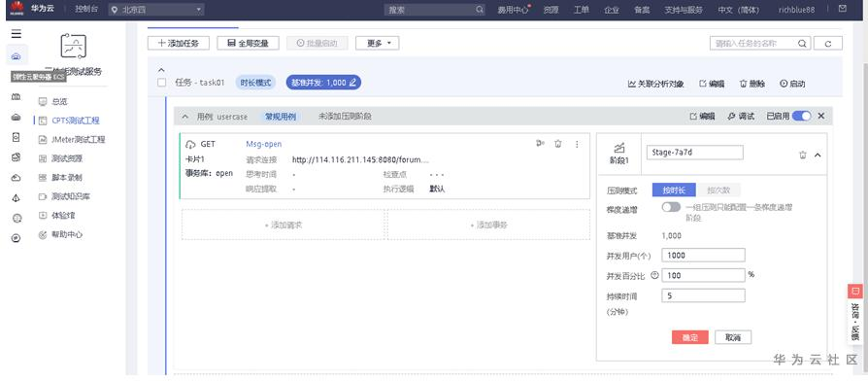
Task: Open the test knowledge base sidebar item
Action: [71, 196]
